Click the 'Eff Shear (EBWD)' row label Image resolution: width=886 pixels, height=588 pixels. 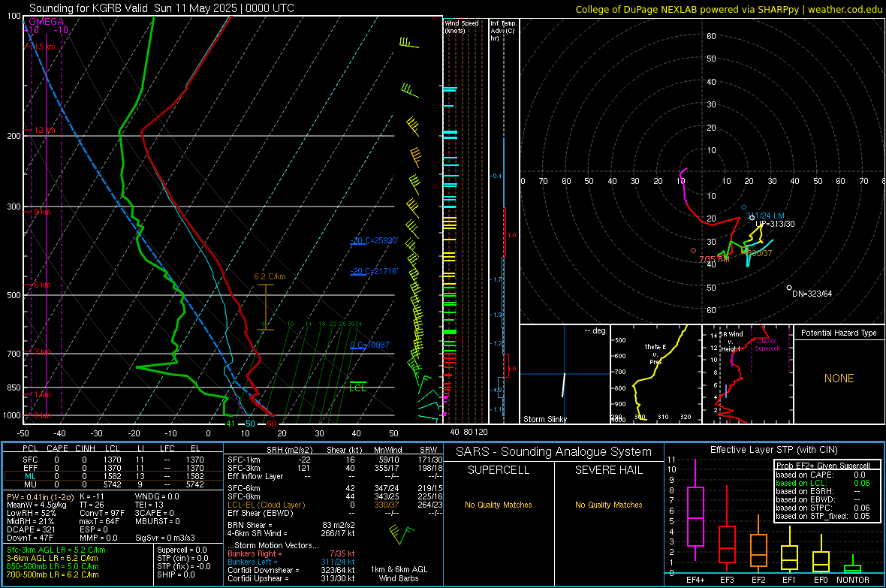260,513
